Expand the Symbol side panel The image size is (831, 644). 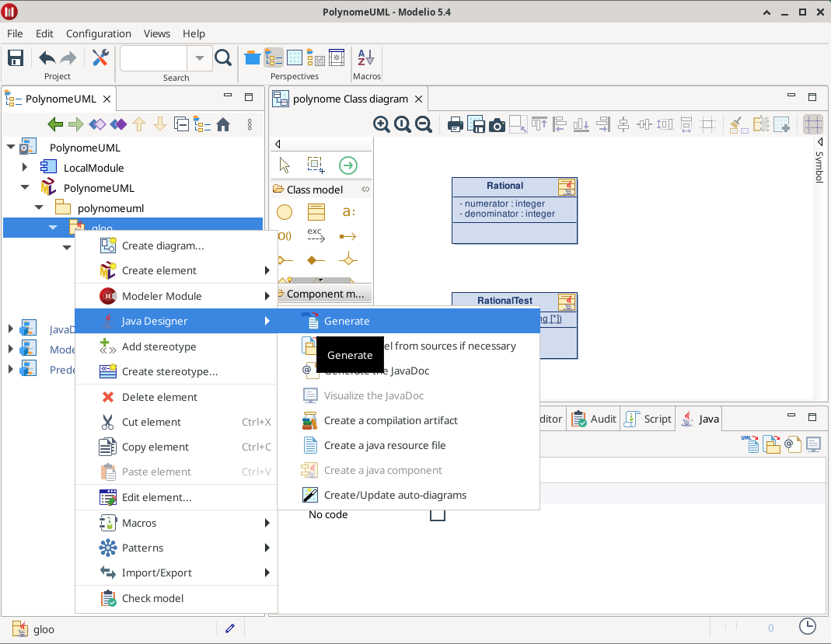coord(820,142)
